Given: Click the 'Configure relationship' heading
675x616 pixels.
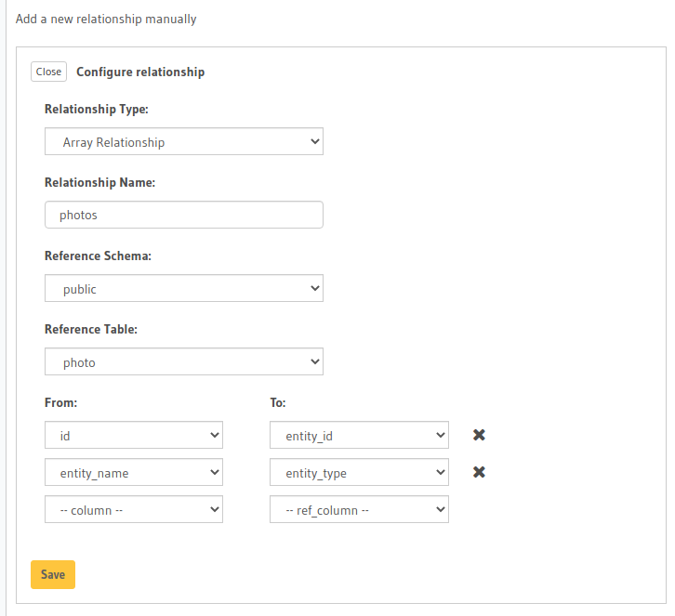Looking at the screenshot, I should click(140, 72).
